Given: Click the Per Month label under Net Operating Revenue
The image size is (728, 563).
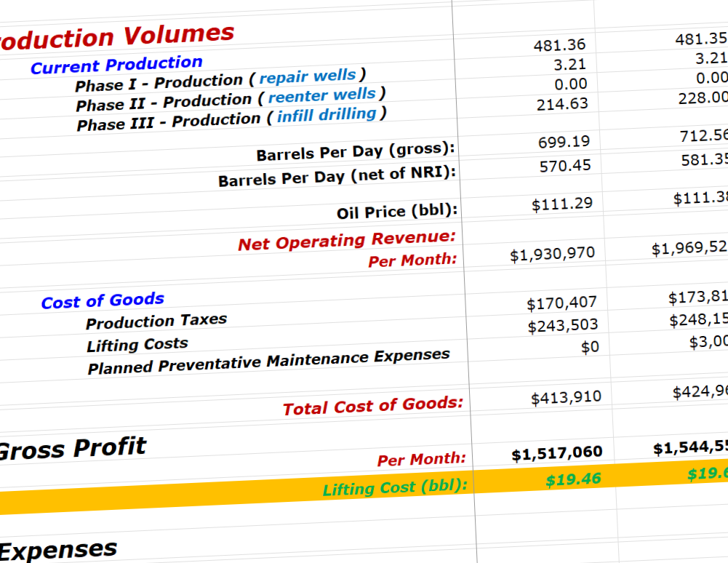Looking at the screenshot, I should 413,260.
